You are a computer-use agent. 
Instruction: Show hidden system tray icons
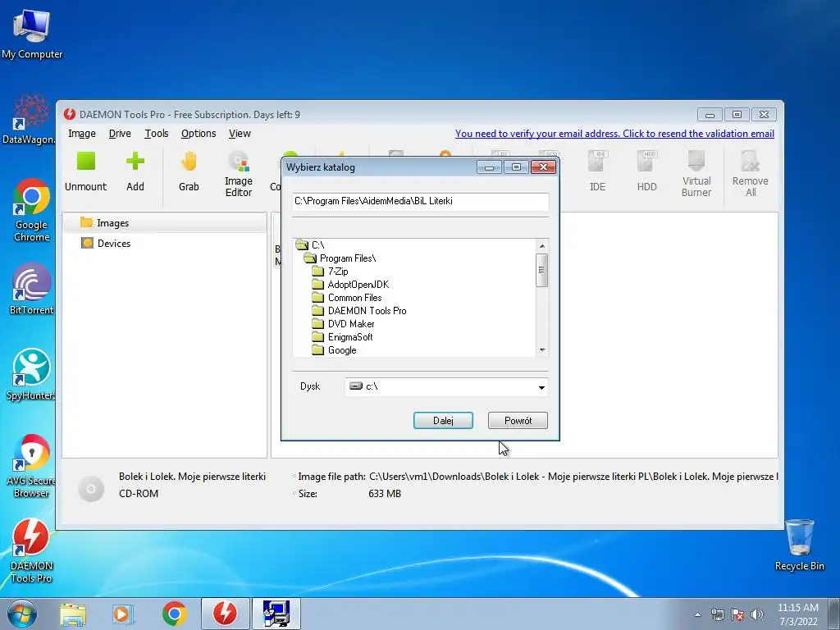(x=697, y=614)
